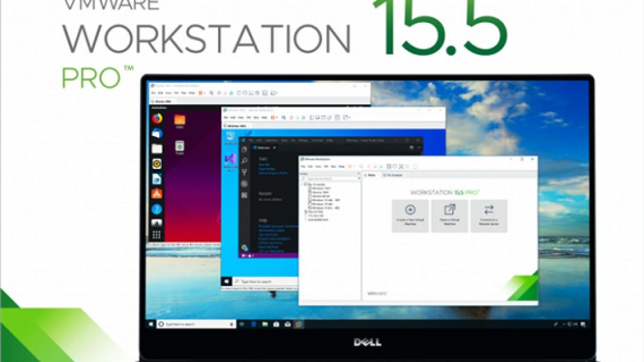Click Create a New Virtual Machine tile
Image resolution: width=644 pixels, height=362 pixels.
[410, 216]
